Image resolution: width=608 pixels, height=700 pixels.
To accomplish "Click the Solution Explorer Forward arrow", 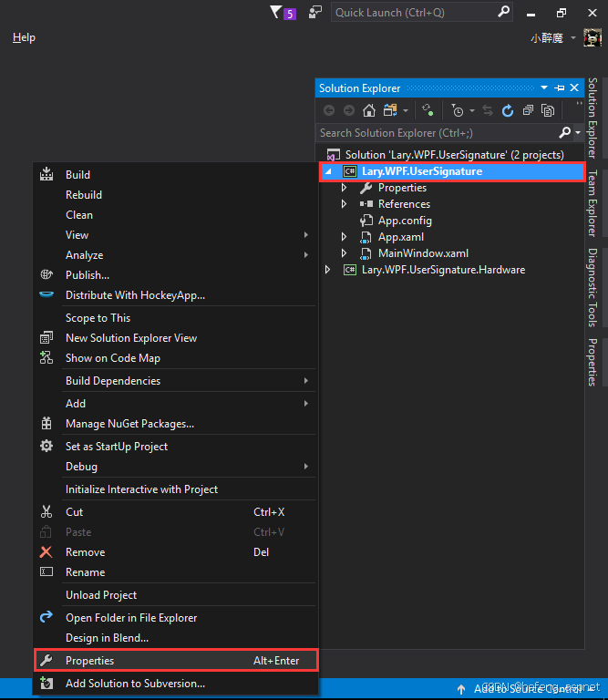I will coord(348,110).
